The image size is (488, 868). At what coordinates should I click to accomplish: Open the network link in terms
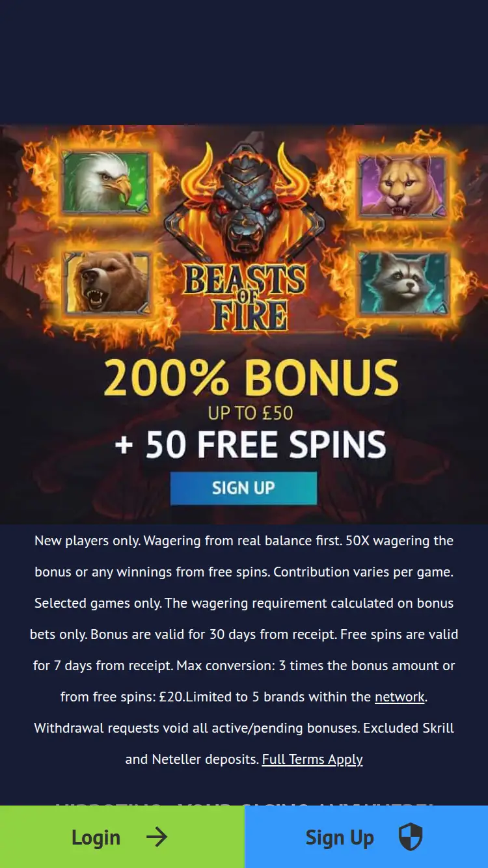[400, 697]
